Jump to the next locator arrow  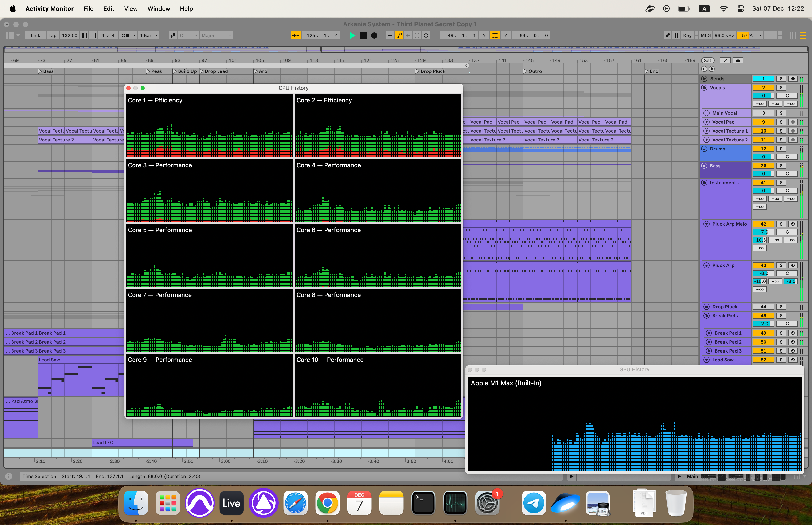pyautogui.click(x=712, y=69)
